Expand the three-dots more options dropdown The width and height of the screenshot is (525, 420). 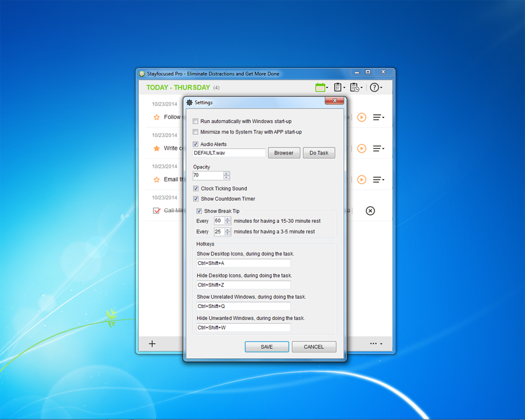pyautogui.click(x=376, y=344)
